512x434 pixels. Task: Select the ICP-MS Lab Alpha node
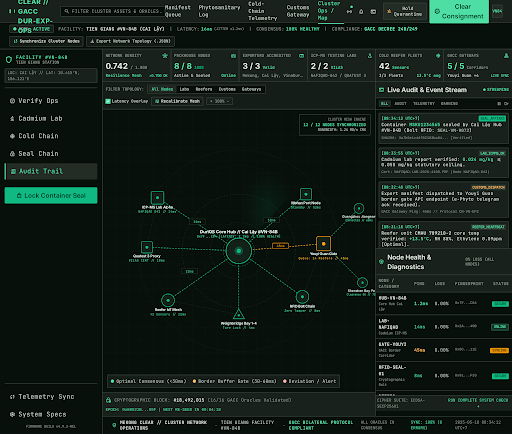tap(157, 198)
